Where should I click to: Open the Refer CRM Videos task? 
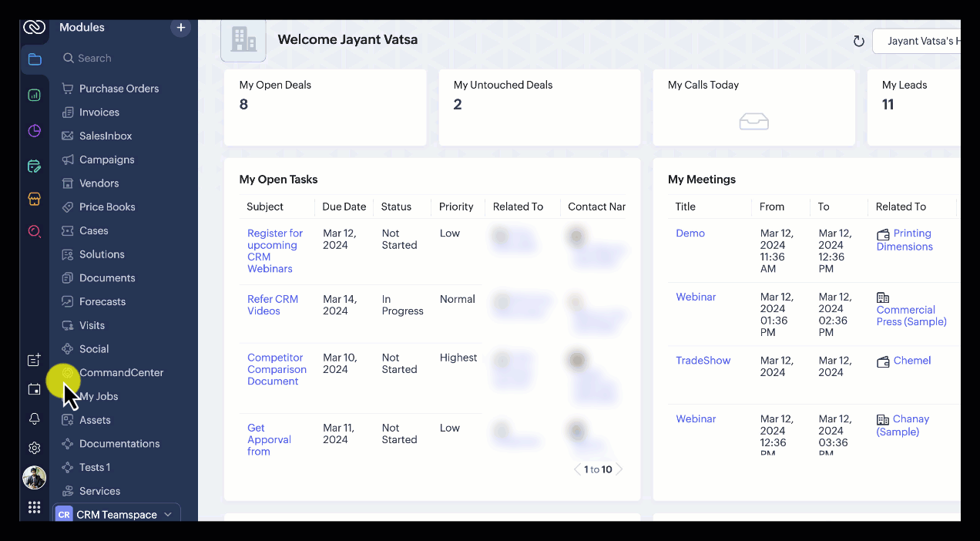click(x=272, y=305)
